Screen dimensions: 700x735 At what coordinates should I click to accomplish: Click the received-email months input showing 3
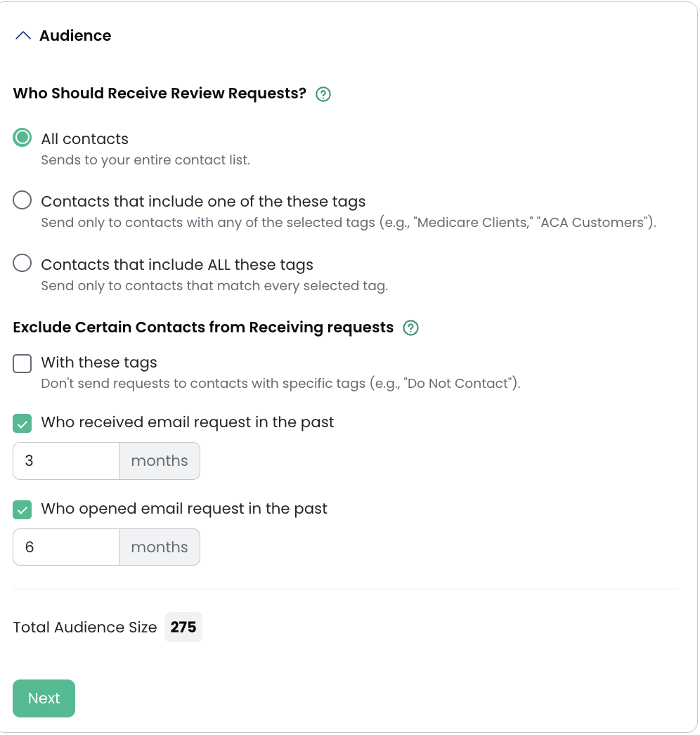point(66,461)
